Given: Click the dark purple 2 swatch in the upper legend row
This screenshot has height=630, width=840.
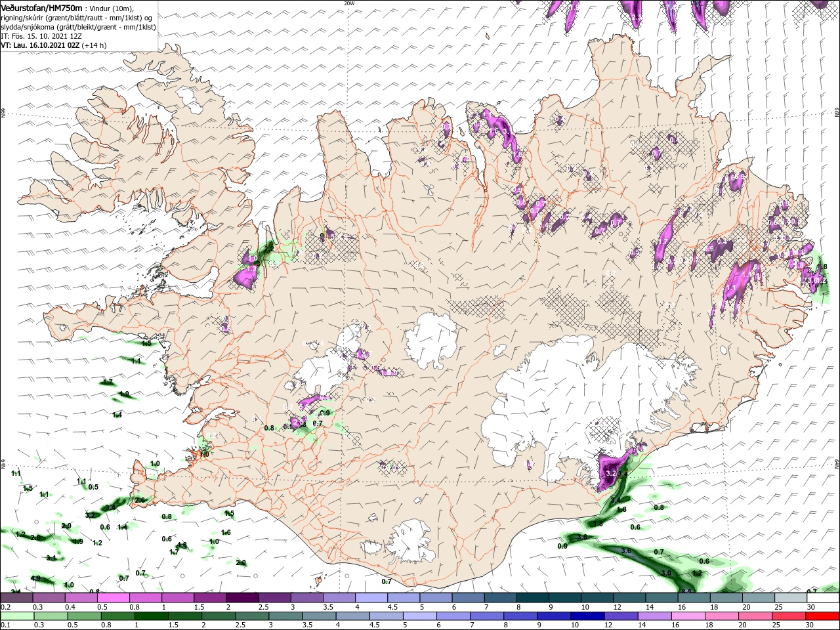Looking at the screenshot, I should tap(241, 598).
